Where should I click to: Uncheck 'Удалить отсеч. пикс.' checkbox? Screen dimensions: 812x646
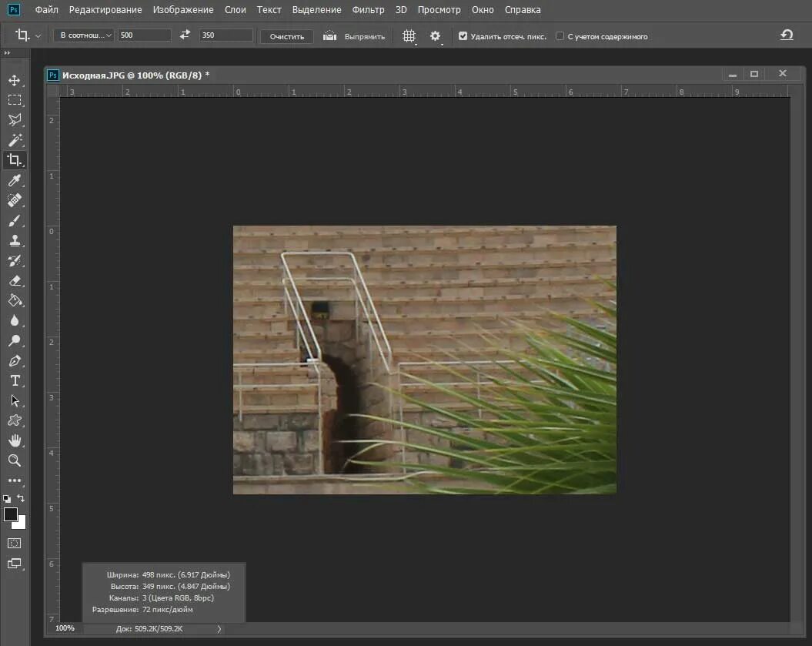click(463, 36)
